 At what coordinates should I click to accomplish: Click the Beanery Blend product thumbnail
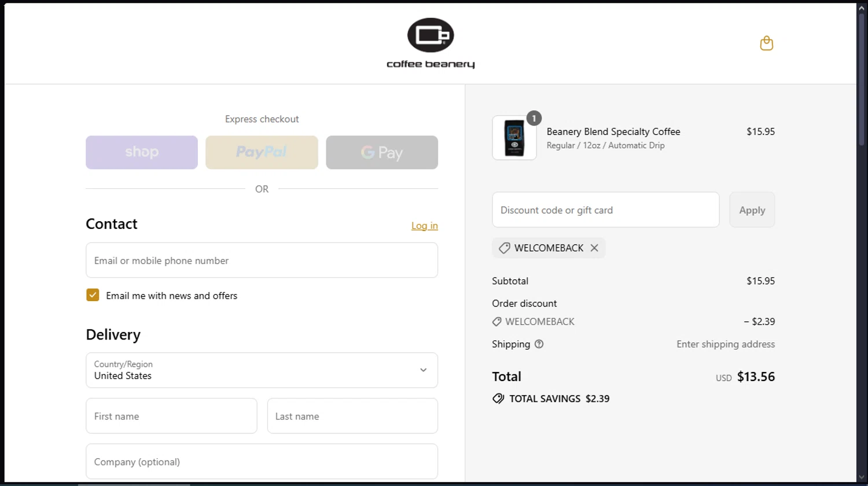tap(514, 138)
